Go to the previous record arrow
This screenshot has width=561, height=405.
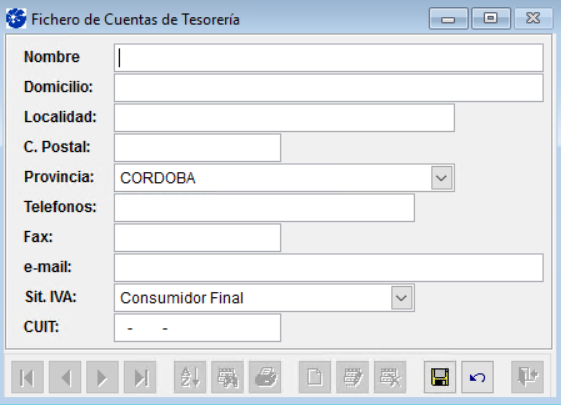65,377
